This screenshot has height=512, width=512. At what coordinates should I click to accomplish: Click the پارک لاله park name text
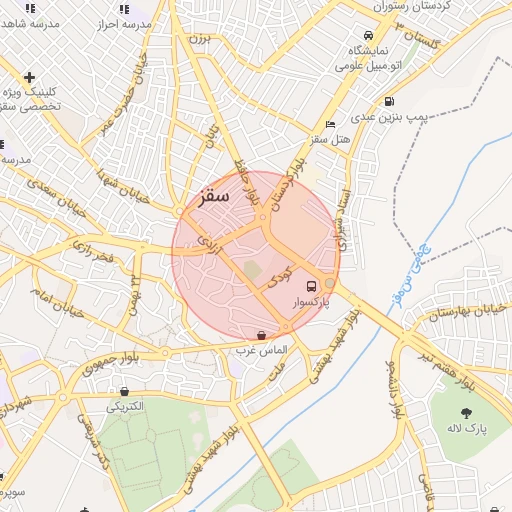coord(467,429)
